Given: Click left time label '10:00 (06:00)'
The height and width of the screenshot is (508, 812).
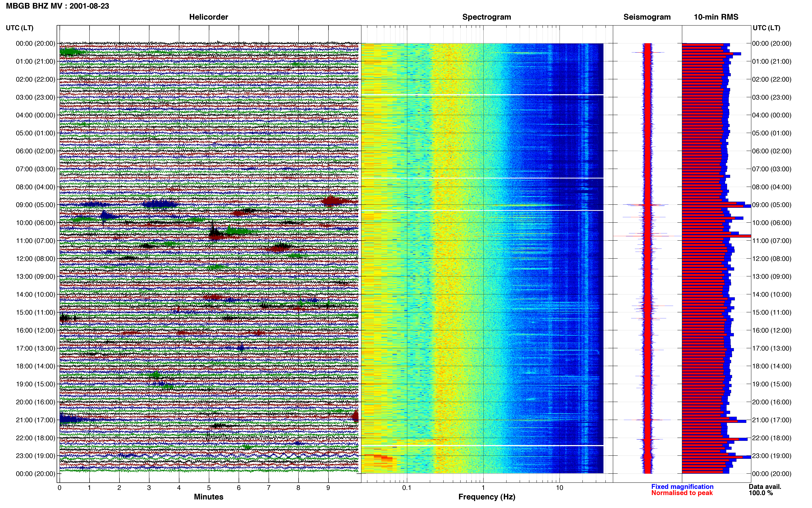Looking at the screenshot, I should click(36, 223).
